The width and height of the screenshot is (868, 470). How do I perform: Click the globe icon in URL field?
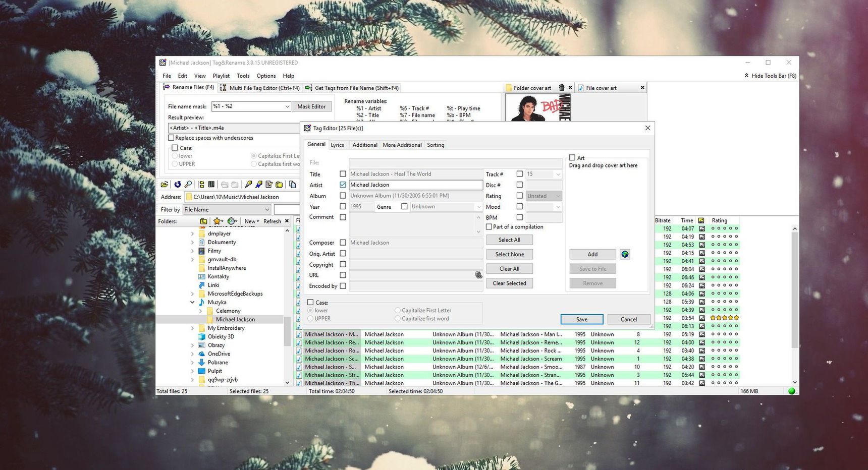pos(478,275)
